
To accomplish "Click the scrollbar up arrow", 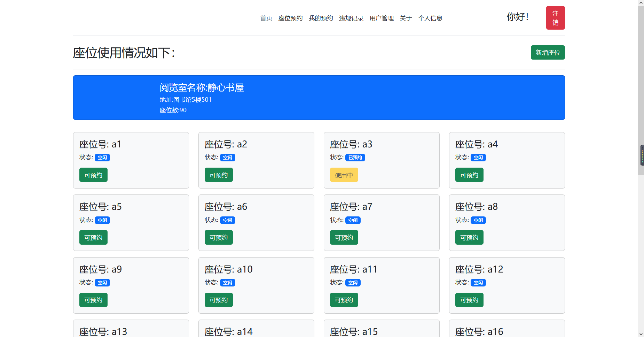I will pos(641,3).
